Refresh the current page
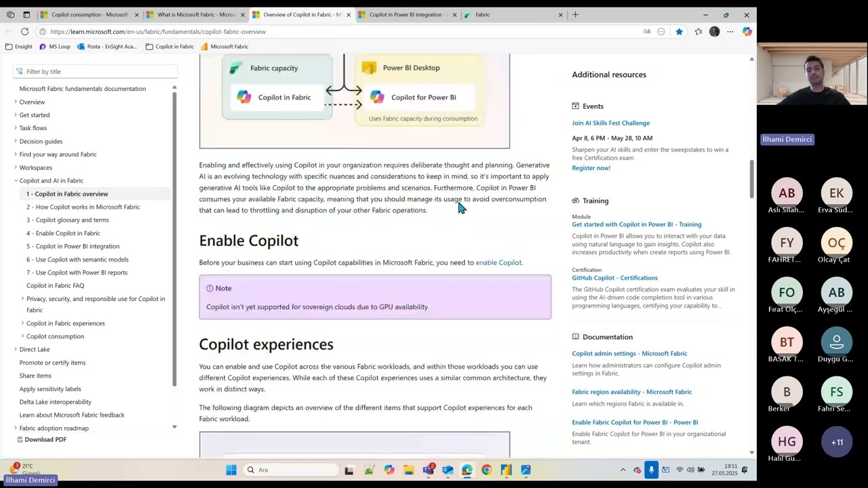 [24, 31]
